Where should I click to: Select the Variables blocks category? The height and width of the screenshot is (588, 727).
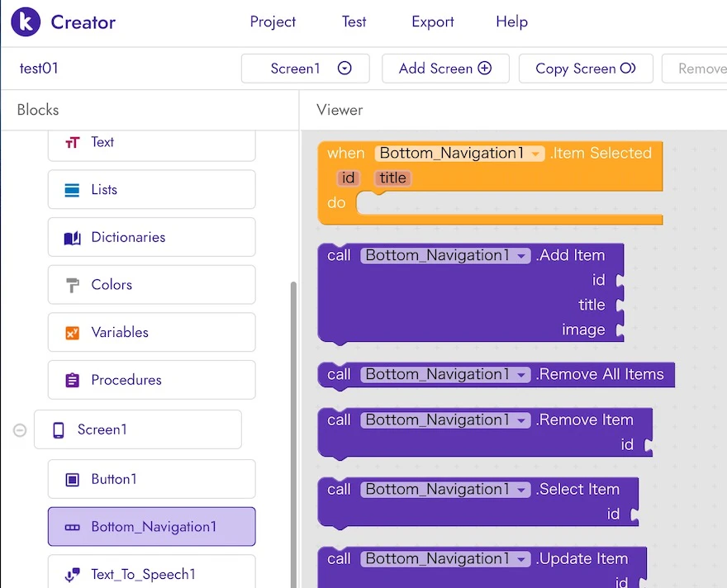pos(152,332)
